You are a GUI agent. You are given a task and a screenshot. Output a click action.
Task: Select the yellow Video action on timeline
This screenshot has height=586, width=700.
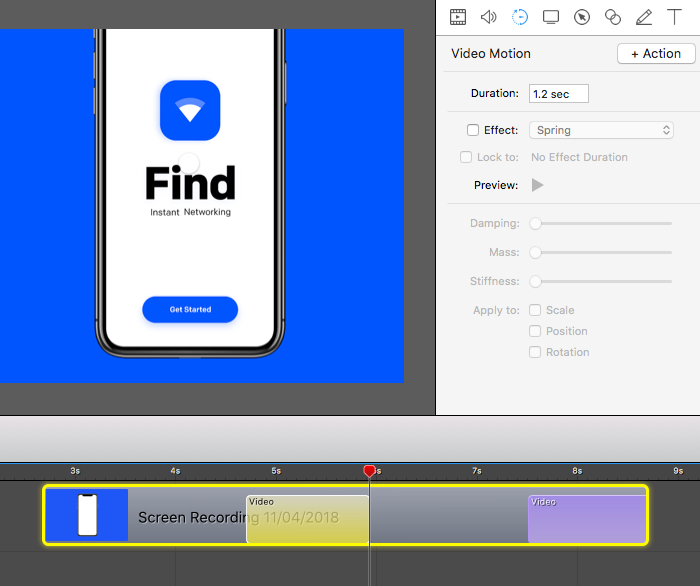click(x=308, y=519)
